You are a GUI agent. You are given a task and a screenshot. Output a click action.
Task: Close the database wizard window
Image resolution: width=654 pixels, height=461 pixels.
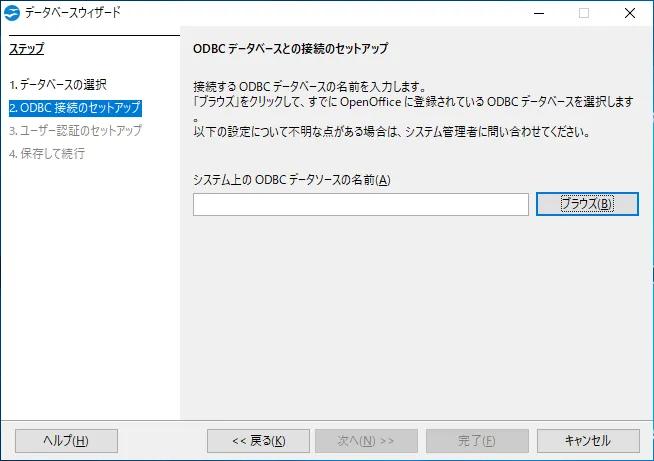(x=630, y=14)
